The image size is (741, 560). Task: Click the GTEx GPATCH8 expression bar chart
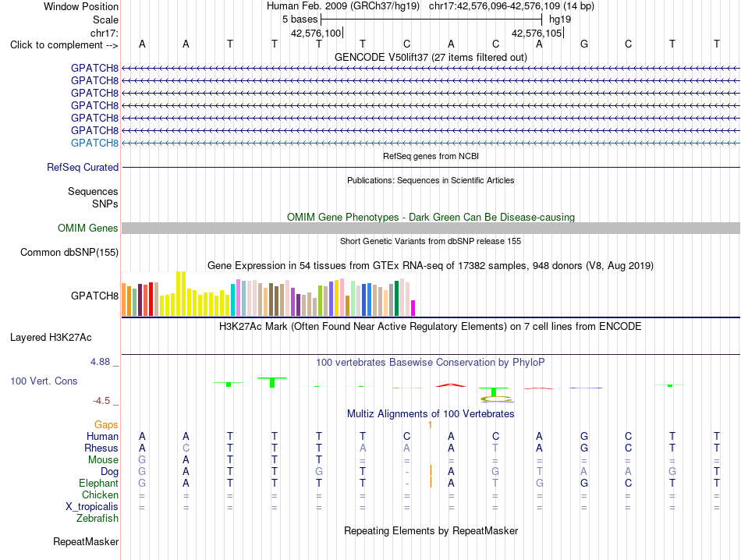[x=268, y=293]
